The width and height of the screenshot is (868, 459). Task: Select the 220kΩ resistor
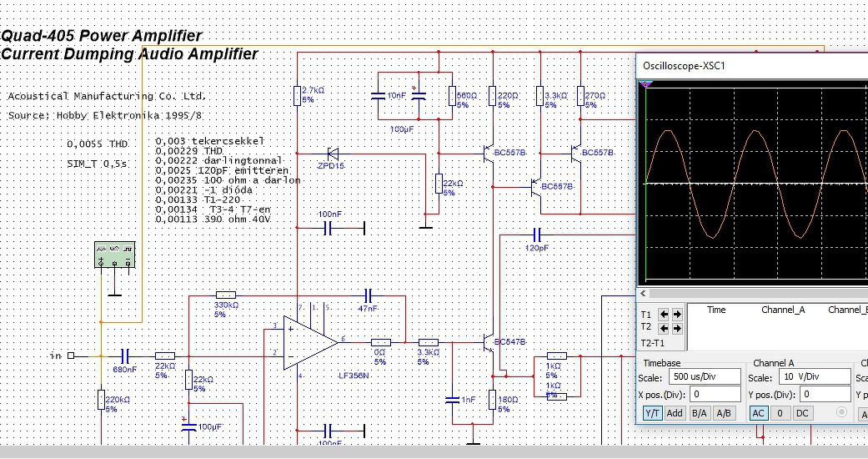tap(101, 400)
